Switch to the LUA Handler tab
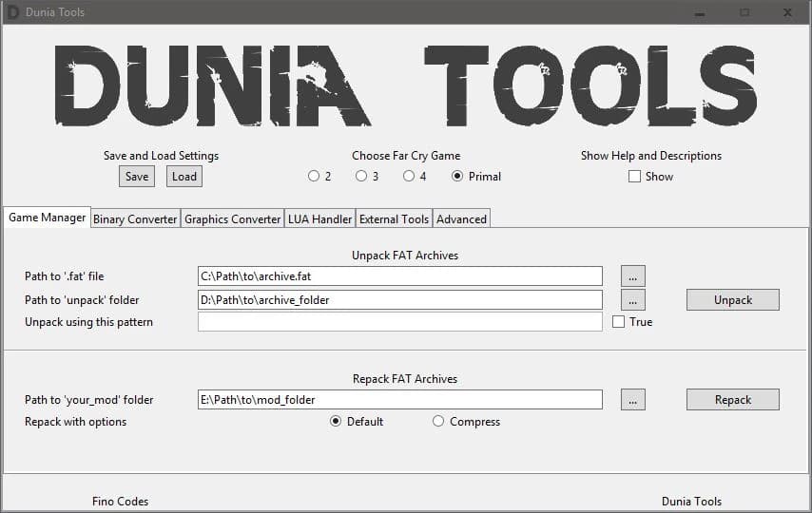The height and width of the screenshot is (513, 812). point(320,218)
